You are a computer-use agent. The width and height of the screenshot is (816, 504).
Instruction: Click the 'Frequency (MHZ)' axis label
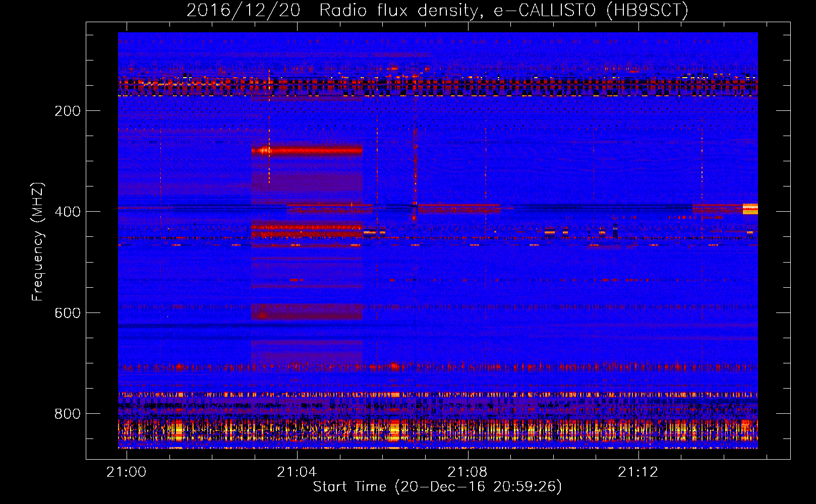(38, 242)
